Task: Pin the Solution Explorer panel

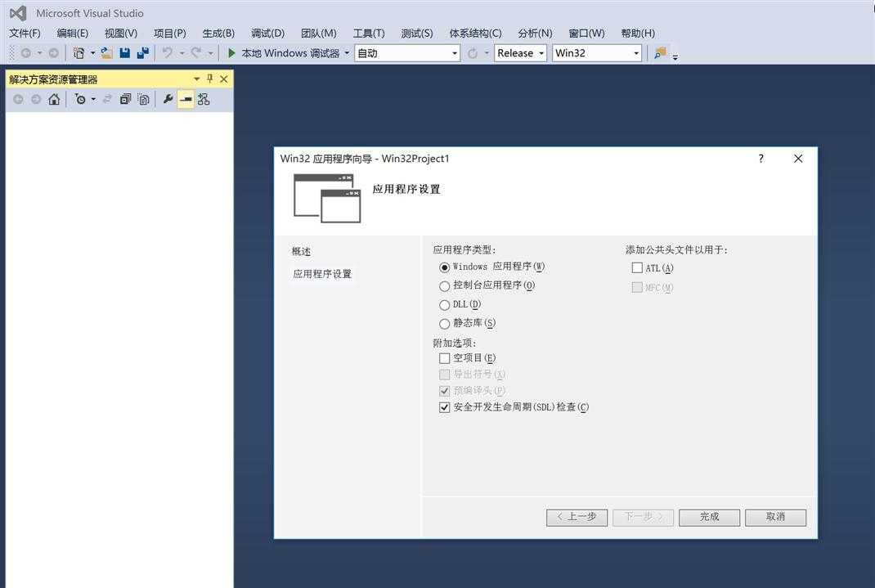Action: click(210, 79)
